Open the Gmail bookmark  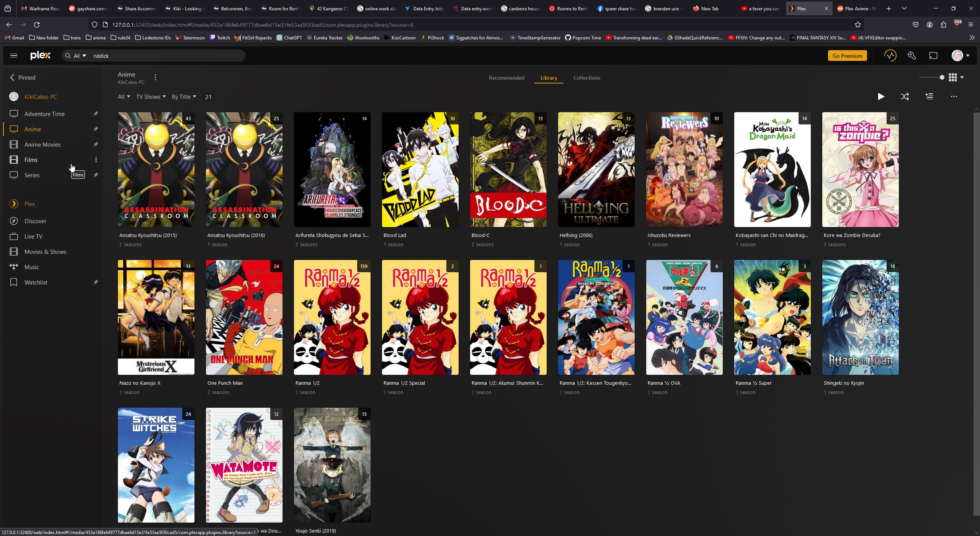coord(15,38)
